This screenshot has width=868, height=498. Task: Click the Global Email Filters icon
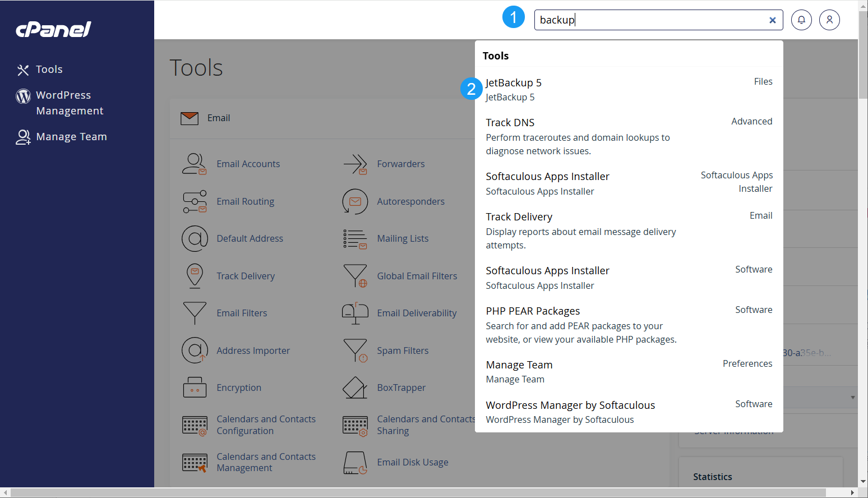pos(355,276)
